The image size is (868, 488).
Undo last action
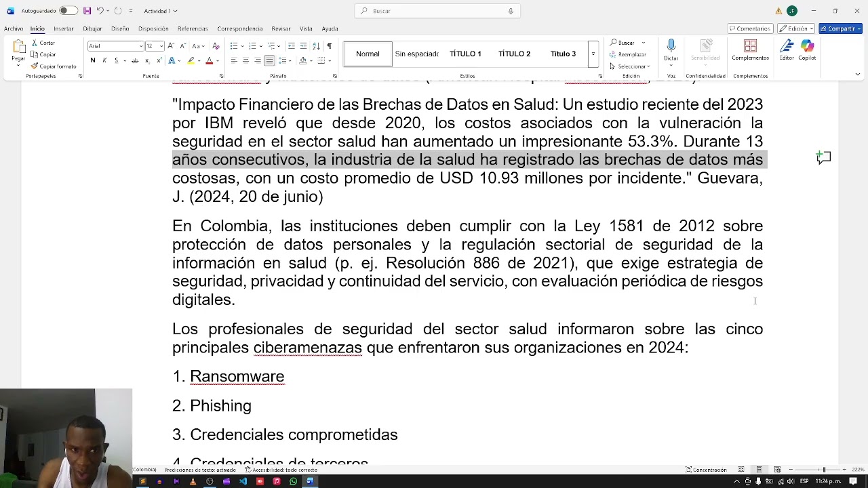[x=100, y=11]
